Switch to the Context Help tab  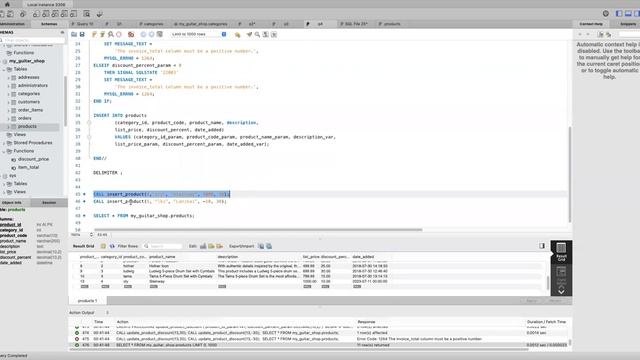[591, 24]
